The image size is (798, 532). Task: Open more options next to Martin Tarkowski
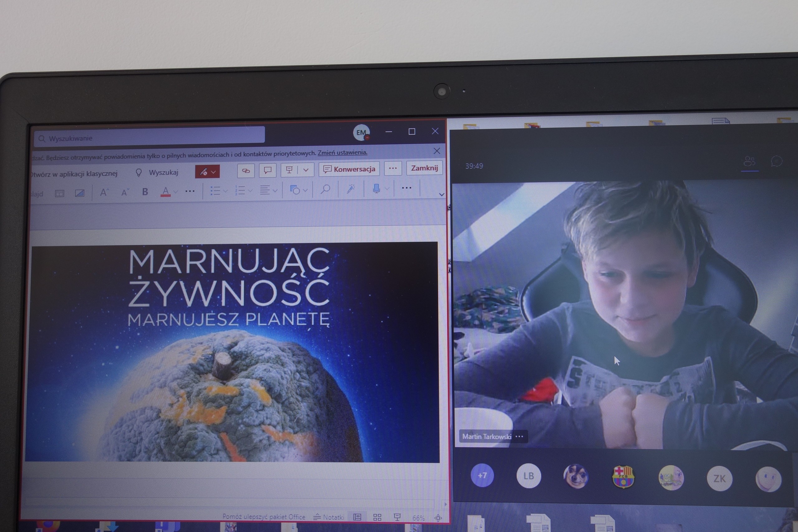coord(519,437)
